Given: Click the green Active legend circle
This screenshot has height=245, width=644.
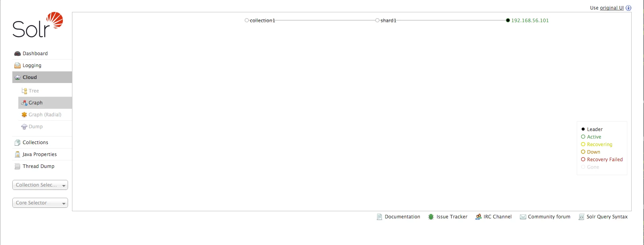Looking at the screenshot, I should pyautogui.click(x=583, y=137).
